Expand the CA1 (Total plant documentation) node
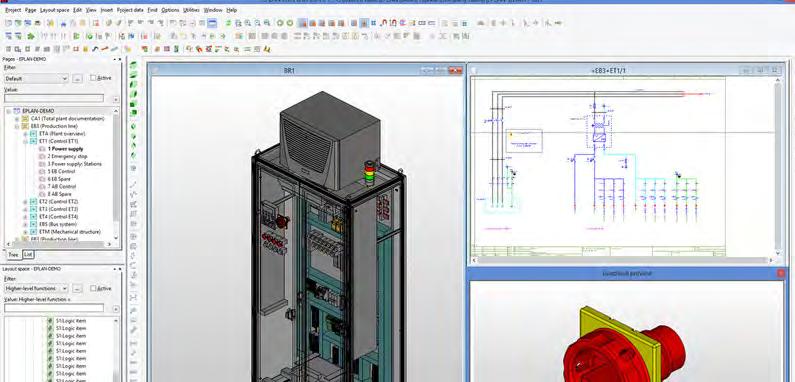The height and width of the screenshot is (382, 795). click(17, 118)
